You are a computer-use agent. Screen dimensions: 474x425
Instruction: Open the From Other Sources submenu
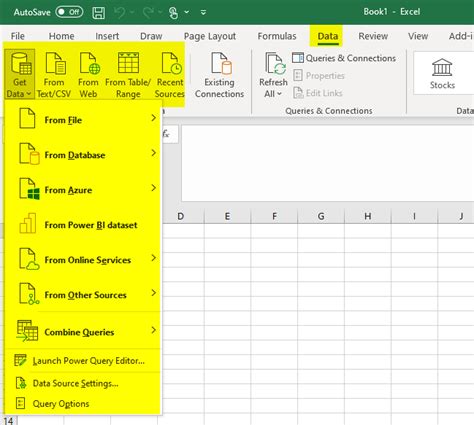83,294
